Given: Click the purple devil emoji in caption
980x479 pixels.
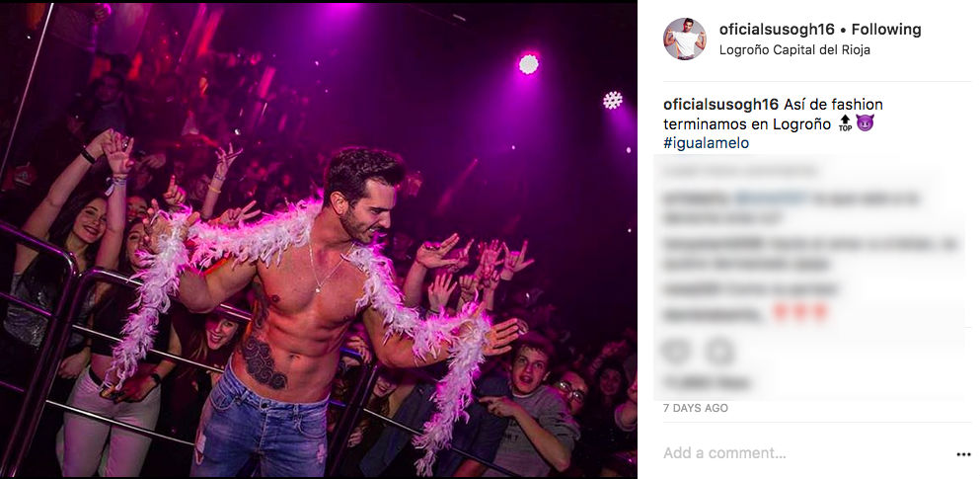Looking at the screenshot, I should tap(865, 123).
